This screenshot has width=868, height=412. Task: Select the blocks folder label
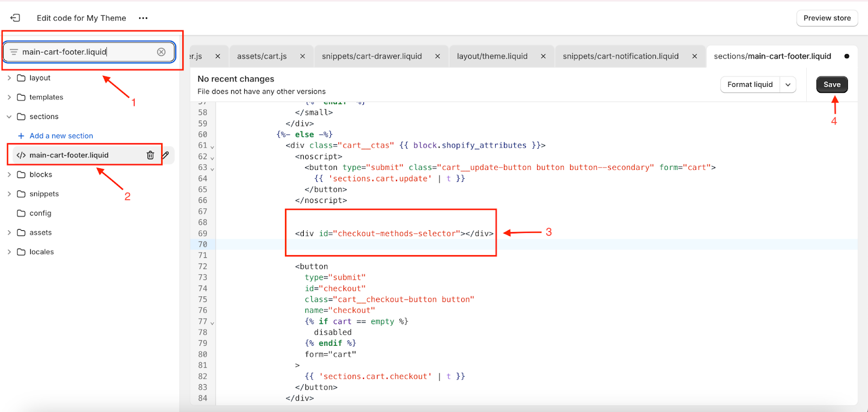pos(41,175)
